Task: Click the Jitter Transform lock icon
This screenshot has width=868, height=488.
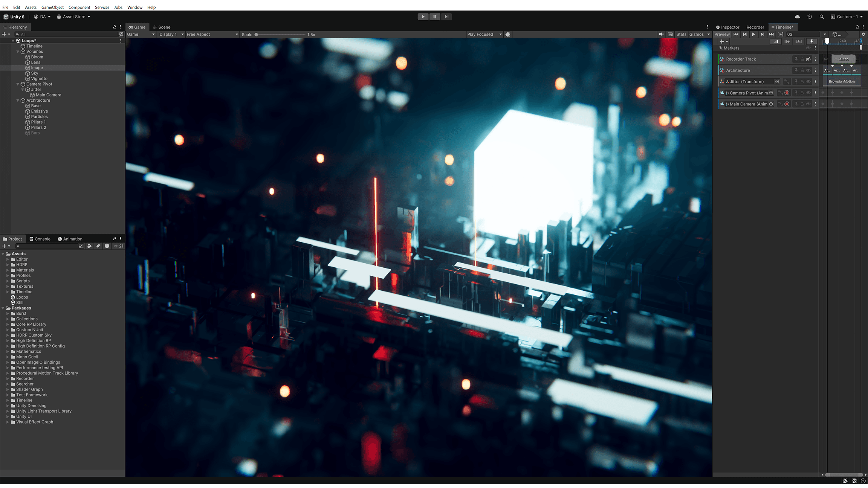Action: pyautogui.click(x=803, y=81)
